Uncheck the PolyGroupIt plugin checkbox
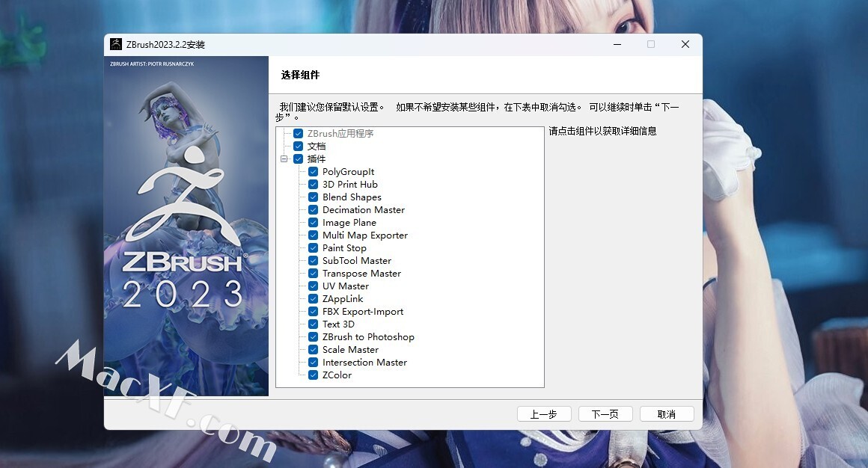Viewport: 868px width, 468px height. pos(314,171)
